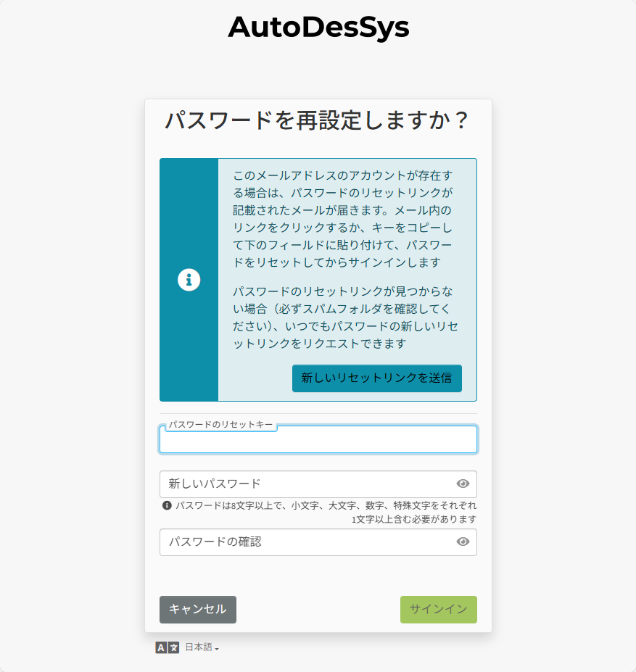636x672 pixels.
Task: Click the caret next to 日本語
Action: coord(217,649)
